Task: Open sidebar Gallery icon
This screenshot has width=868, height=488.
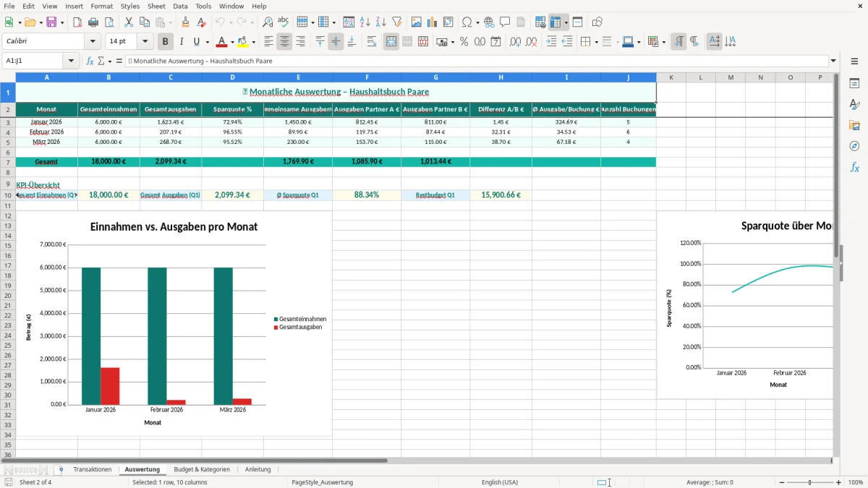Action: 854,126
